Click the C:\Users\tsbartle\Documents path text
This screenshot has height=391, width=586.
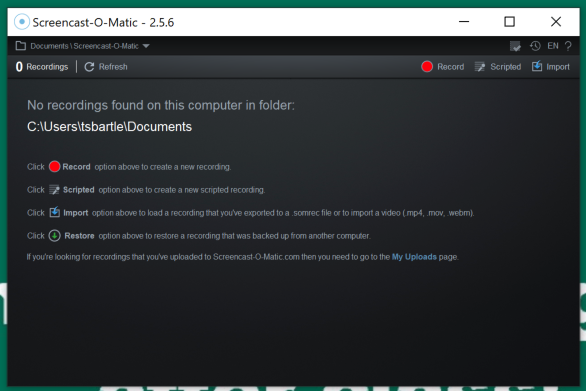click(x=109, y=127)
